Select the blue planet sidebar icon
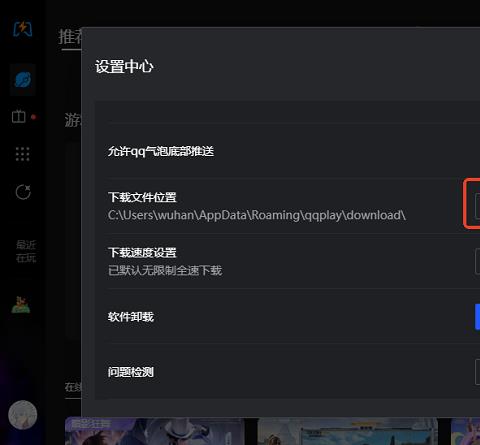Image resolution: width=480 pixels, height=445 pixels. point(23,80)
